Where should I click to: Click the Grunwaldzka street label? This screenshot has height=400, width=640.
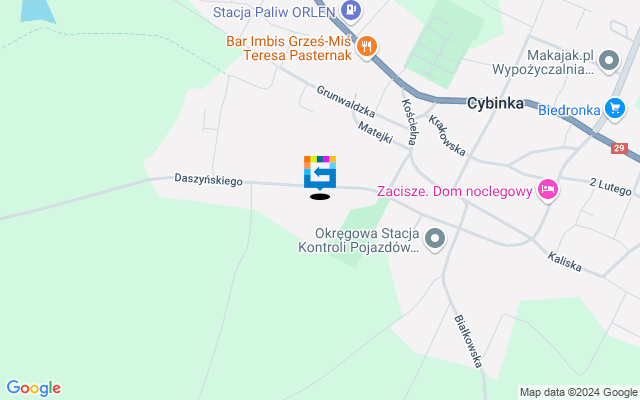point(346,101)
